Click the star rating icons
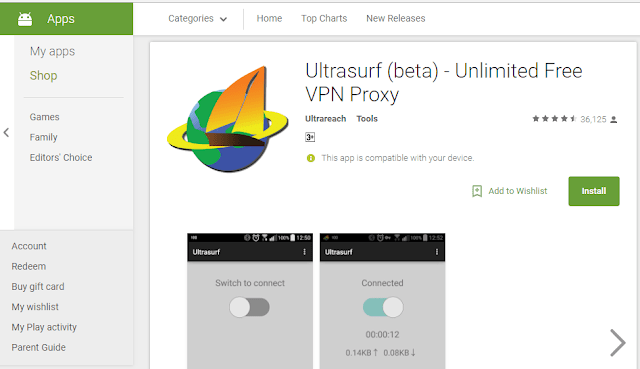 pyautogui.click(x=554, y=119)
